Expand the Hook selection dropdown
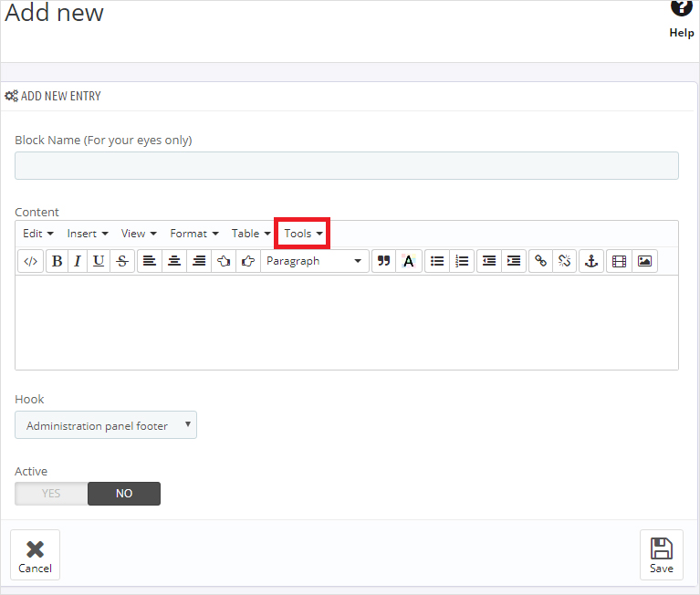The image size is (700, 595). click(106, 425)
